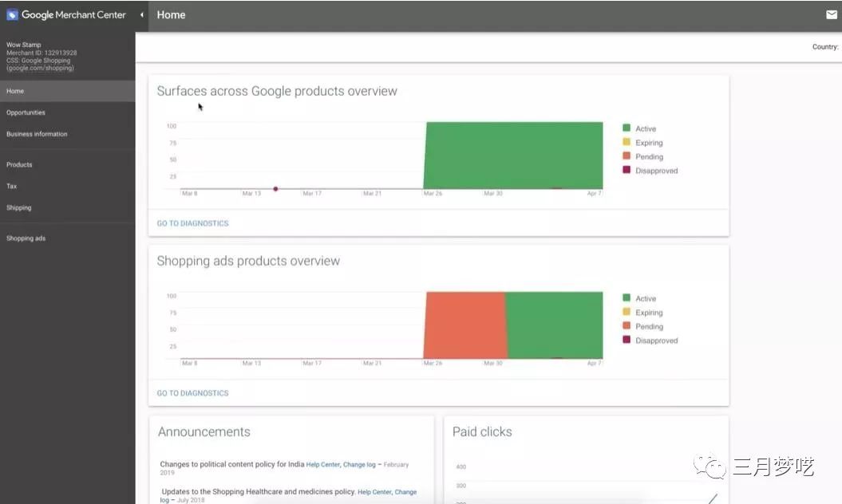The image size is (842, 504).
Task: Open Help Center link for India political policy
Action: 323,464
